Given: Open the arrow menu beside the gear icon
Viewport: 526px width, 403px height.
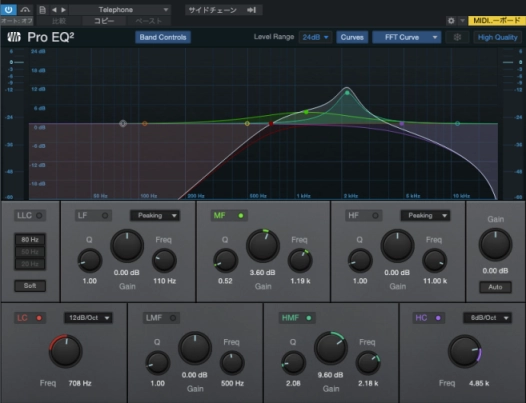Looking at the screenshot, I should 462,21.
